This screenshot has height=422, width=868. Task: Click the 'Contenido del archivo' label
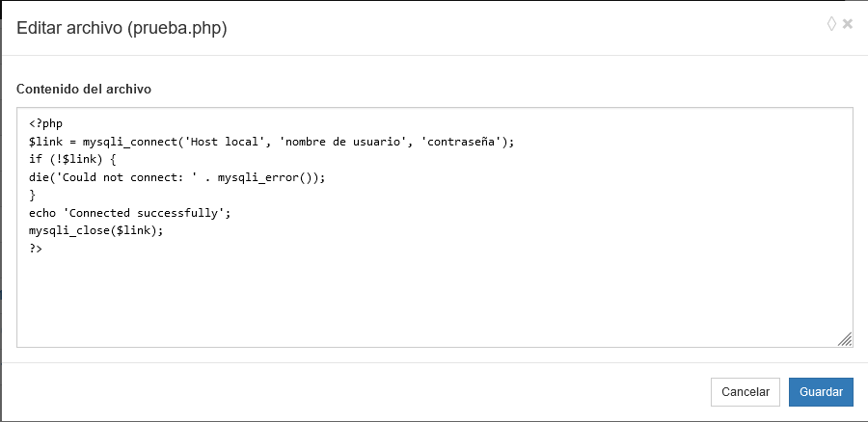point(84,89)
